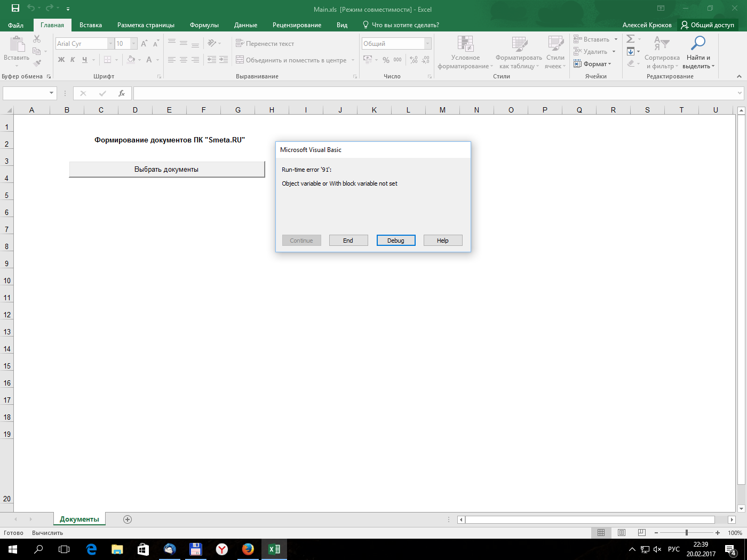Switch to Page Layout view icon

(x=622, y=533)
